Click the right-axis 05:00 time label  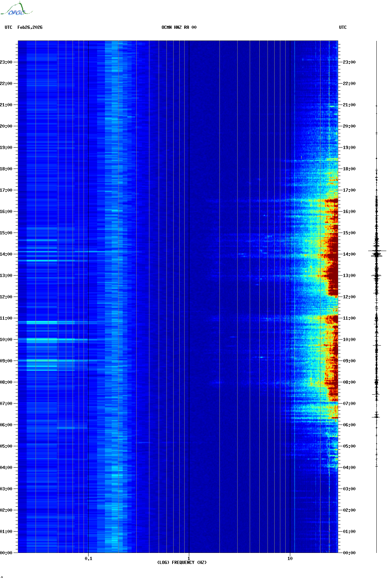349,446
